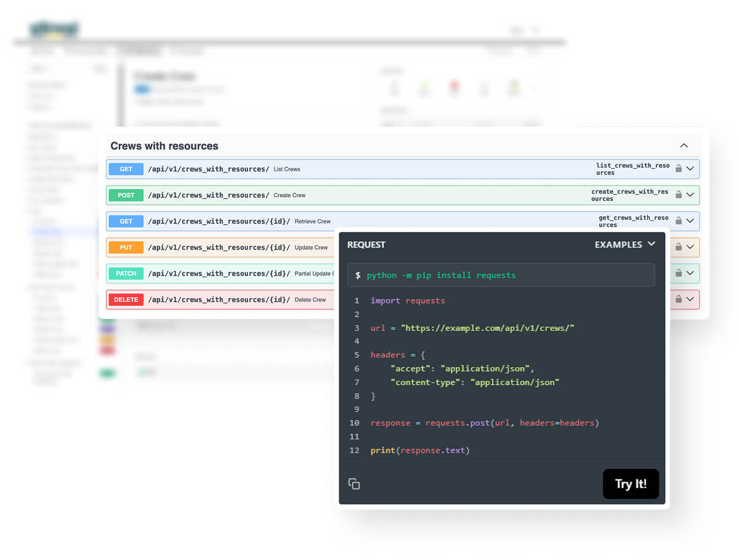
Task: Select the REQUEST panel header
Action: click(366, 245)
